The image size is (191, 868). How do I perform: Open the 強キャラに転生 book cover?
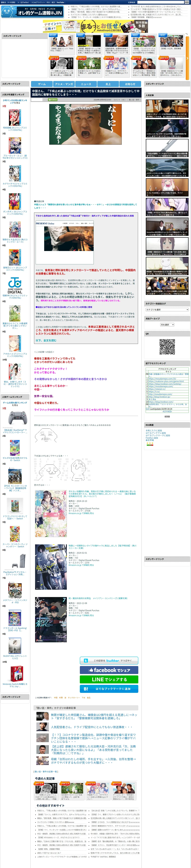click(x=51, y=567)
